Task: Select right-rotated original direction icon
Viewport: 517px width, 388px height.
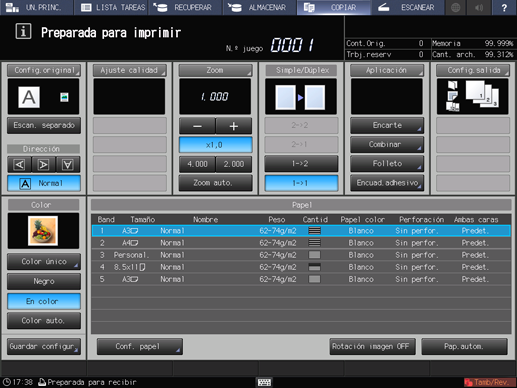Action: point(43,165)
